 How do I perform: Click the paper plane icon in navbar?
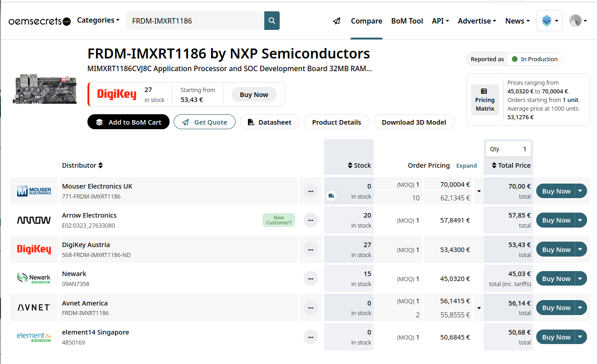click(x=336, y=21)
